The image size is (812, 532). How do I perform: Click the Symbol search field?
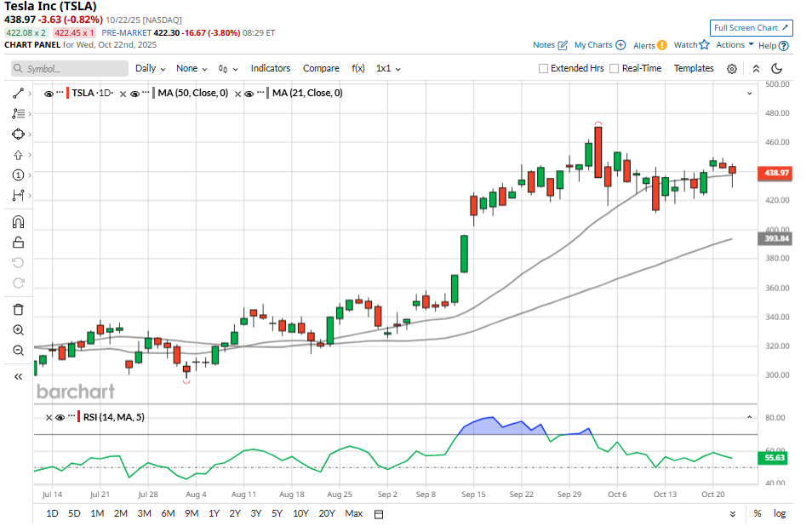click(70, 69)
